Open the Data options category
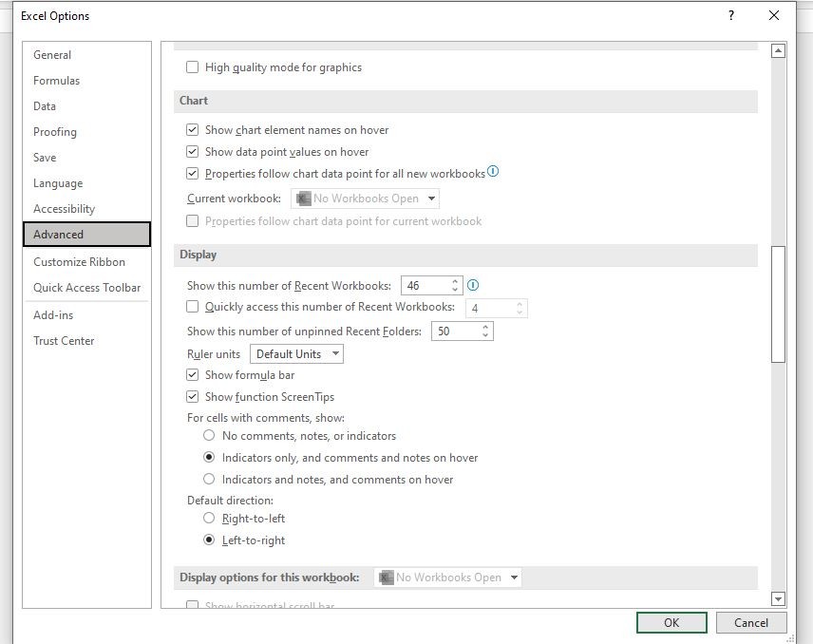813x644 pixels. 87,105
